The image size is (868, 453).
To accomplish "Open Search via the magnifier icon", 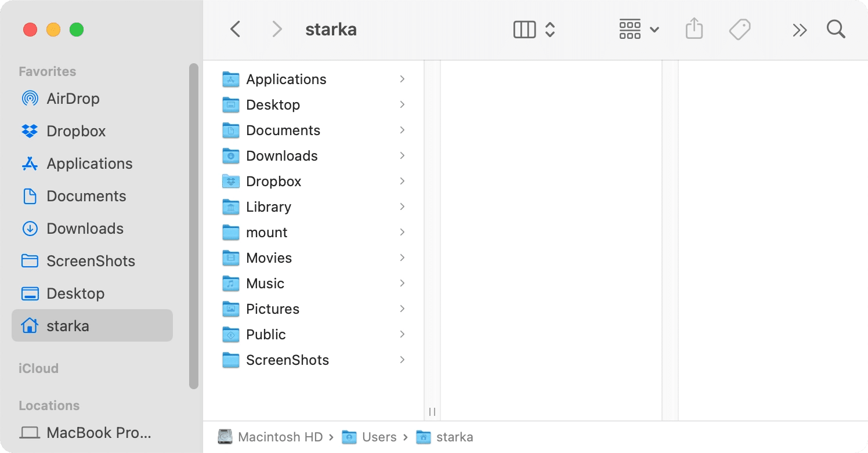I will coord(836,29).
